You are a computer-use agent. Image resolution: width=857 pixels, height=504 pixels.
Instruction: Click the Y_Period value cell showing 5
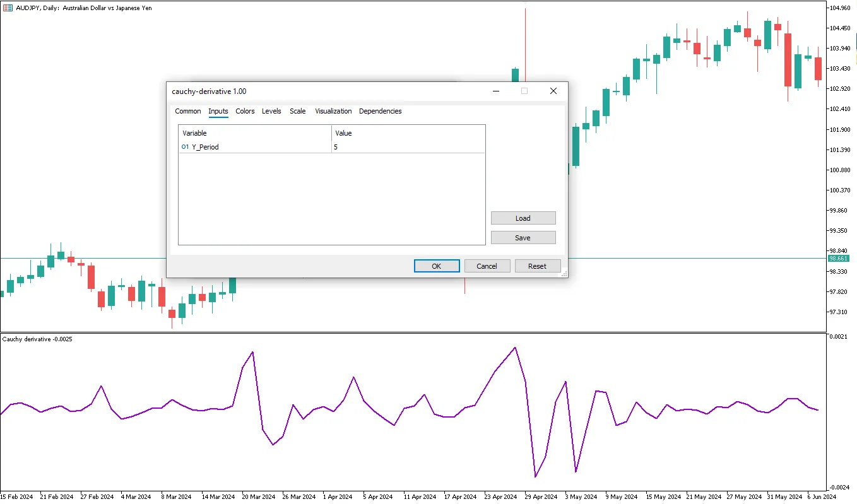coord(408,147)
